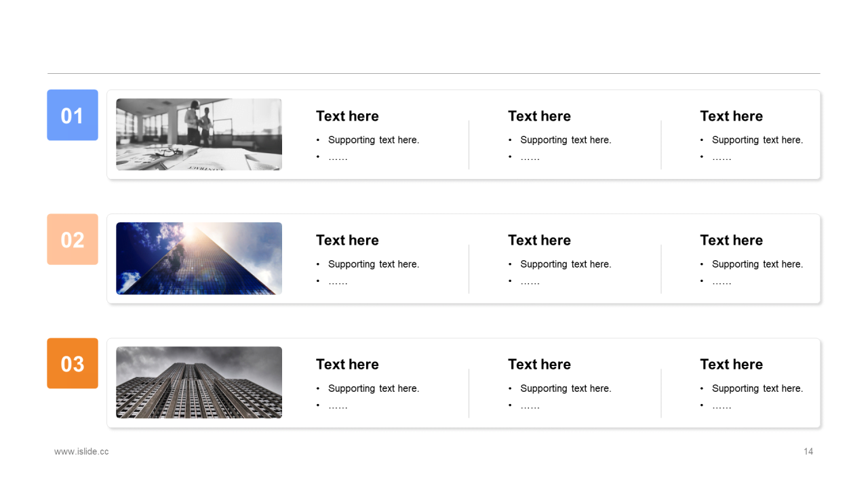This screenshot has height=488, width=868.
Task: Click first 'Text here' heading in row 03
Action: pyautogui.click(x=347, y=364)
